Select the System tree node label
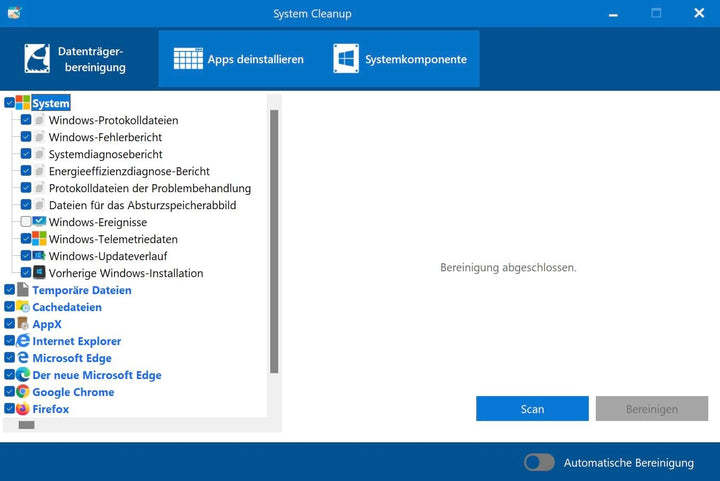The height and width of the screenshot is (481, 720). click(51, 103)
